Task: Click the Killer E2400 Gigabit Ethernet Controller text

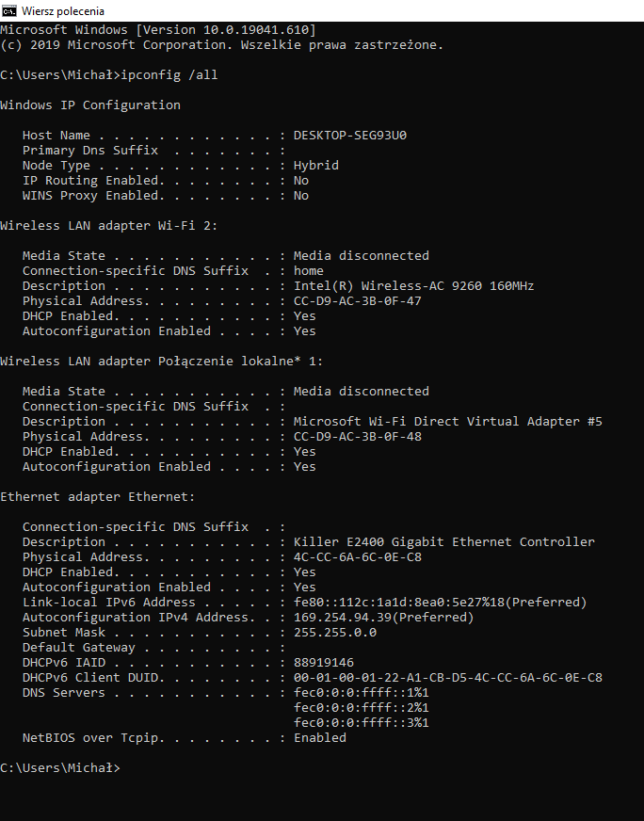Action: click(x=443, y=541)
